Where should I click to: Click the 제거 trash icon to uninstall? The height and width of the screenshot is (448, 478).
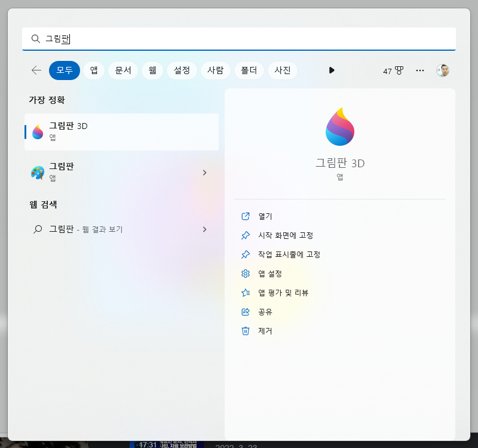tap(245, 331)
